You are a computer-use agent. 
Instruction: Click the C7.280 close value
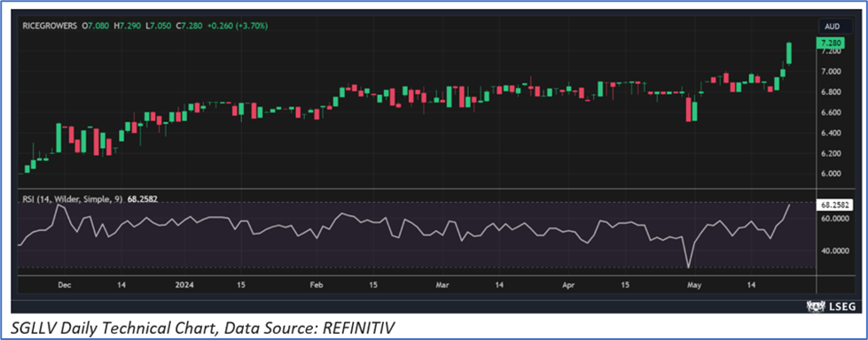pyautogui.click(x=190, y=26)
